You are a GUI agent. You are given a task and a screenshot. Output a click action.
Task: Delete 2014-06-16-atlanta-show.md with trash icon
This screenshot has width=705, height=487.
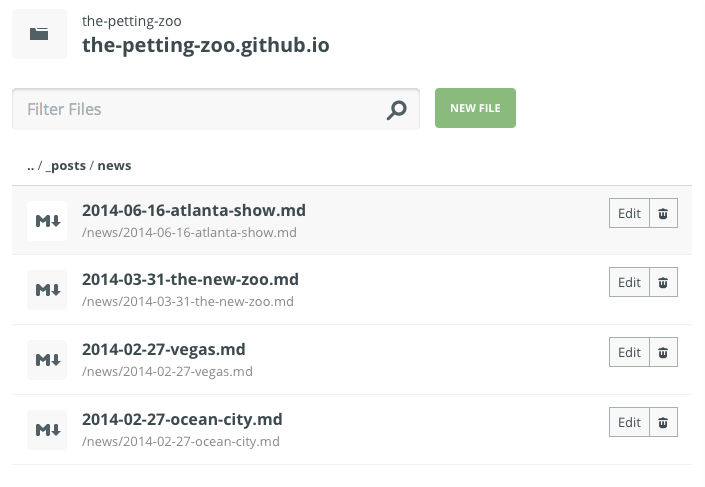(663, 213)
